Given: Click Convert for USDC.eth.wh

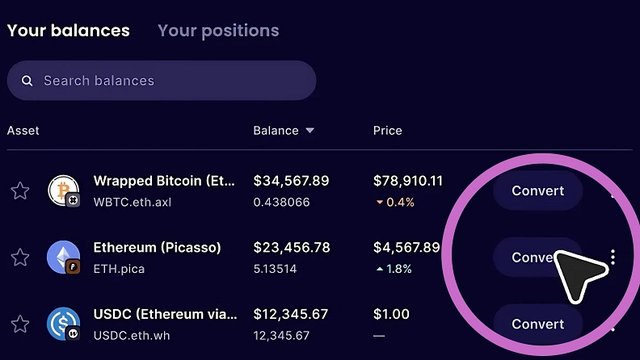Looking at the screenshot, I should (538, 324).
